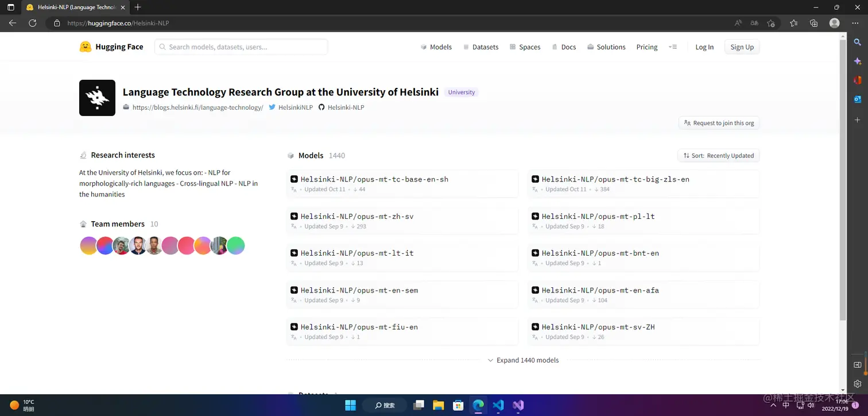868x416 pixels.
Task: Open browser favorites star icon
Action: (x=793, y=23)
